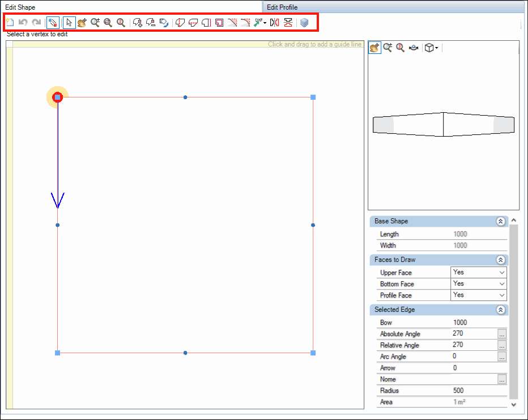This screenshot has height=420, width=528.
Task: Select the arrow pointer tool
Action: (69, 23)
